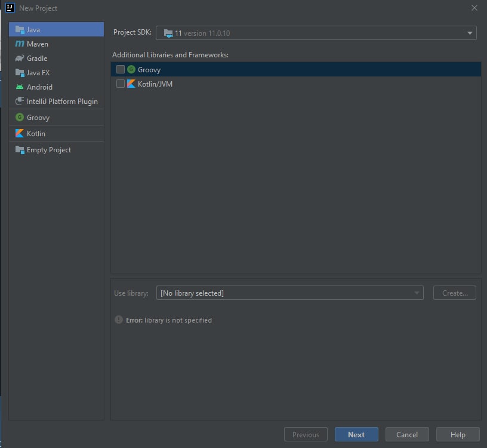Screen dimensions: 487x448
Task: Click the IntelliJ Platform Plugin icon
Action: 20,101
